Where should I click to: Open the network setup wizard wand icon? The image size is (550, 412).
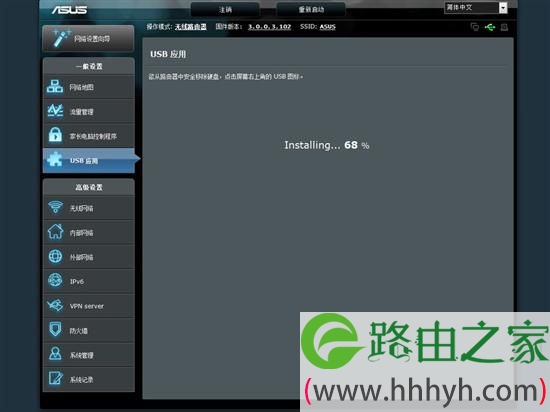click(60, 38)
